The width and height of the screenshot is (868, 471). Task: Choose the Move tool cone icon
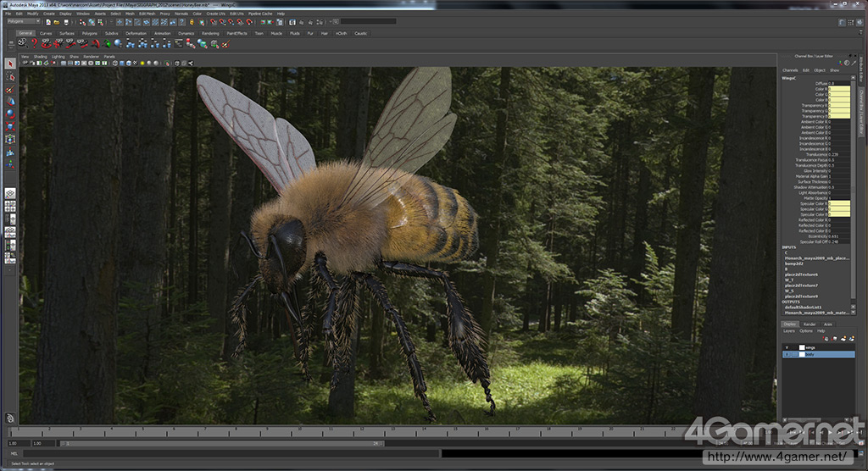click(10, 101)
